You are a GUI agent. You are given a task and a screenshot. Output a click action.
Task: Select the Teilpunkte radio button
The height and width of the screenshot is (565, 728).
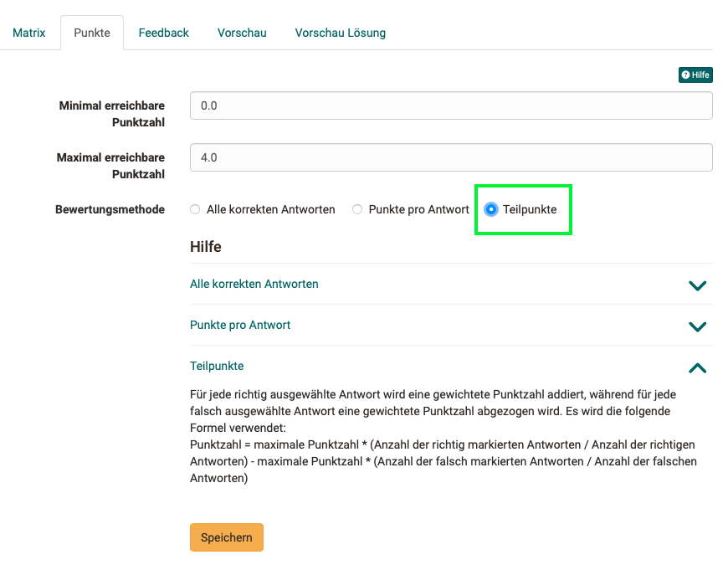pyautogui.click(x=491, y=209)
